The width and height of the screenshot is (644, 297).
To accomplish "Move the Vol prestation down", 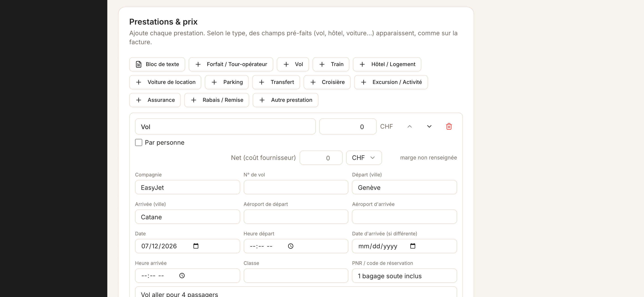I will (429, 127).
